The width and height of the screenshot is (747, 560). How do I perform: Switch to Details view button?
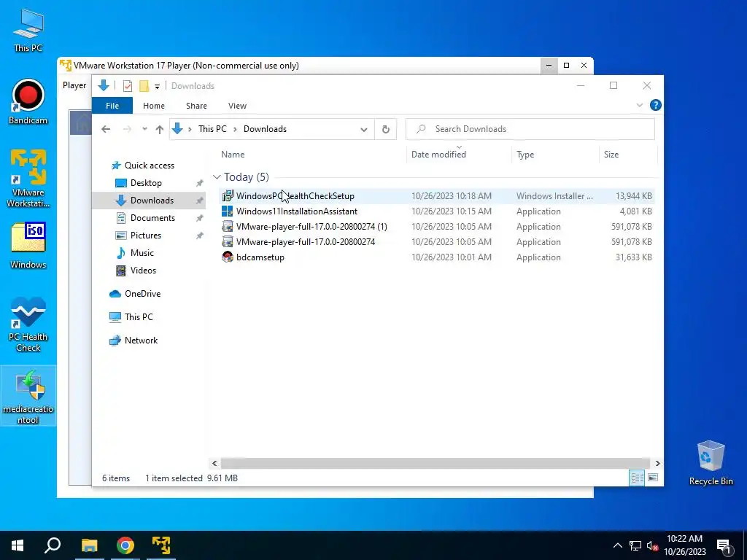[x=637, y=478]
